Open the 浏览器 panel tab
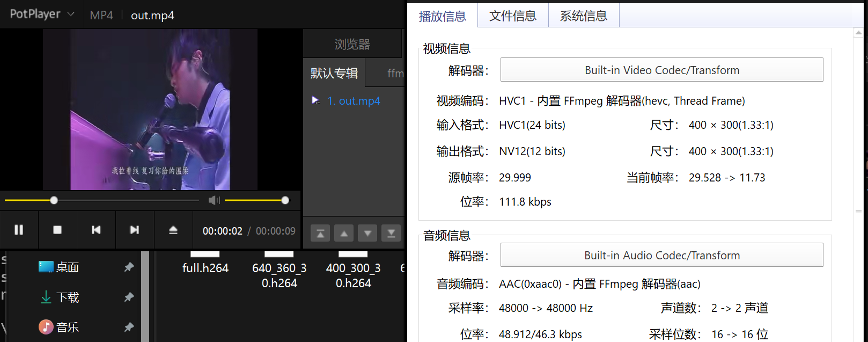The width and height of the screenshot is (868, 342). 352,45
